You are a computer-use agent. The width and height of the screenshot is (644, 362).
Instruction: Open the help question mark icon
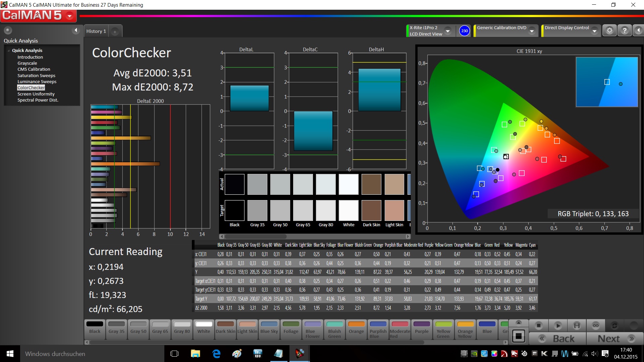click(624, 31)
